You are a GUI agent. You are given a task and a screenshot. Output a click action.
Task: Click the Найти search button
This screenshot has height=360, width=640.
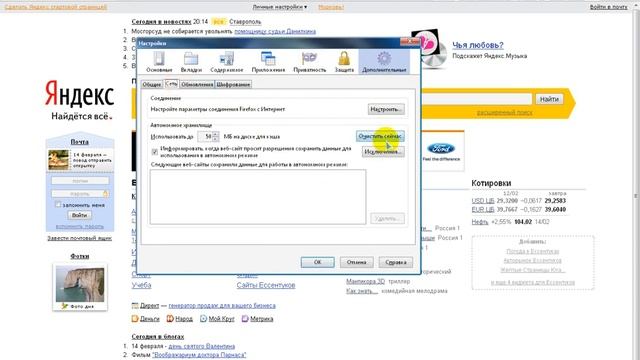tap(549, 99)
